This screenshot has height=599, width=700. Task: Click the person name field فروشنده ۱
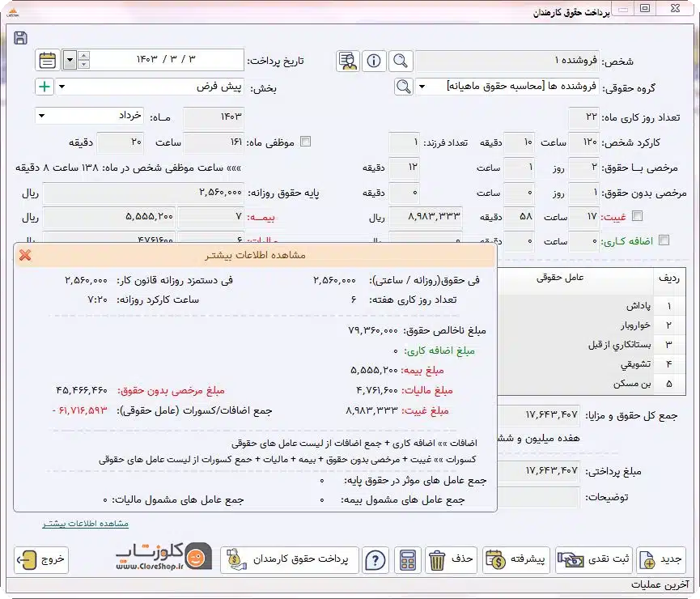tap(507, 61)
